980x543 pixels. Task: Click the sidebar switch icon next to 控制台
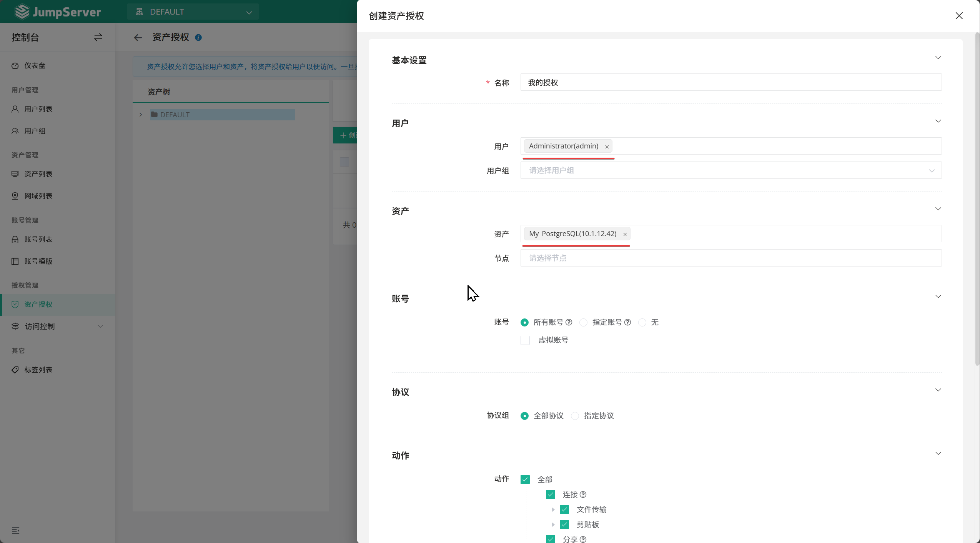click(x=98, y=37)
